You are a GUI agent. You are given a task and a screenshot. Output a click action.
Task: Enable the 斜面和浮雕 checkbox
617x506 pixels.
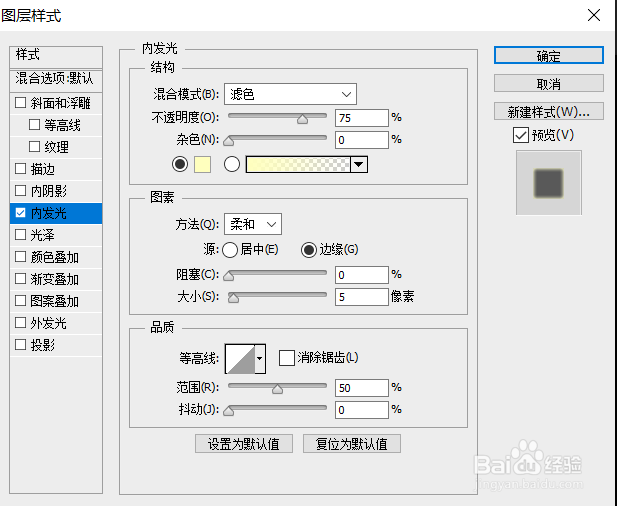pyautogui.click(x=20, y=103)
